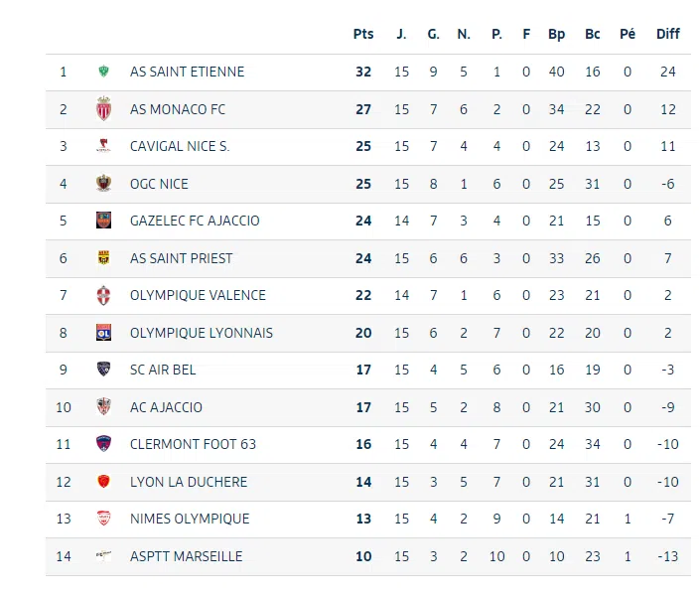Screen dimensions: 700x597
Task: Click the Lyon La Duchere logo
Action: [x=103, y=482]
